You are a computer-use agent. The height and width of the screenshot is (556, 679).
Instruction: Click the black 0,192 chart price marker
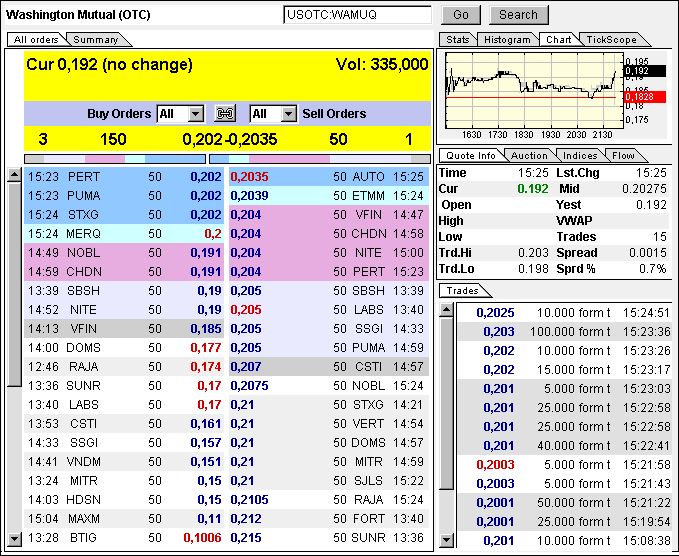(x=645, y=71)
